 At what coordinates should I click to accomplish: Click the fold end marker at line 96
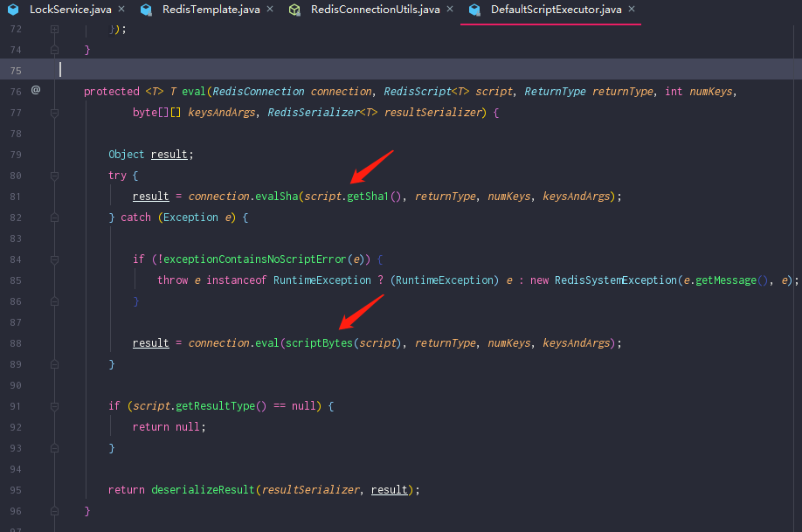coord(54,511)
